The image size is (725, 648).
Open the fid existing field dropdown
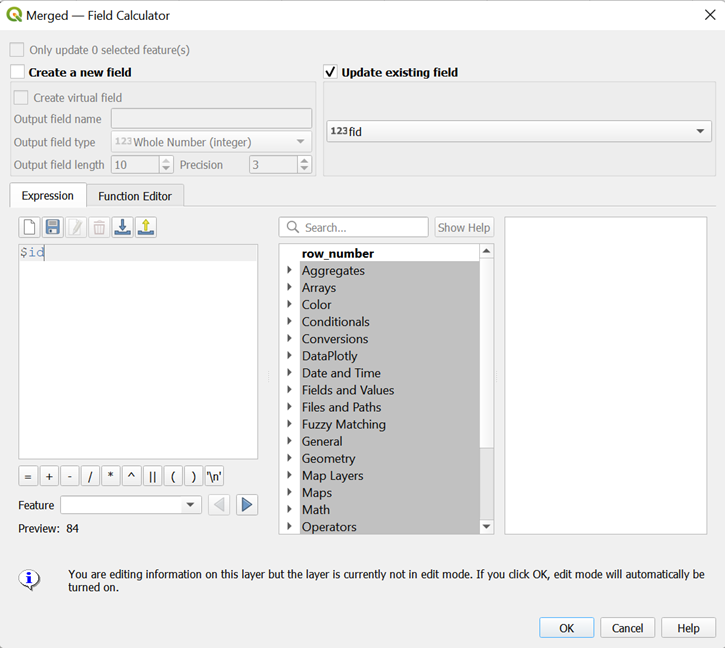point(519,132)
